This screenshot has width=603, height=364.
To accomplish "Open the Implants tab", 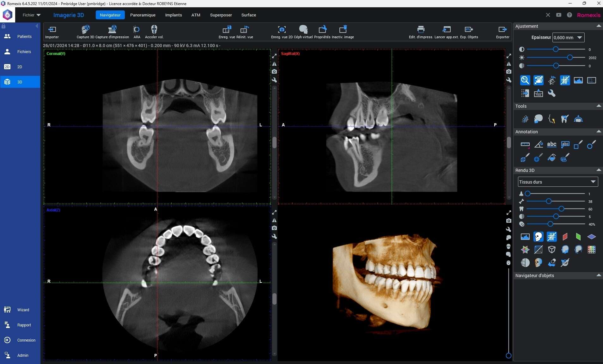I will tap(174, 15).
